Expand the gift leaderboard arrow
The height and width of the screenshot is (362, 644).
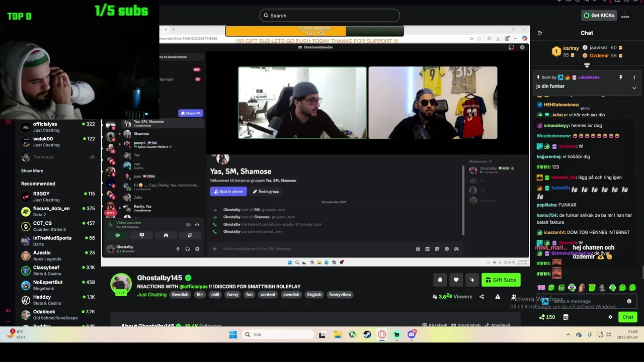point(587,65)
